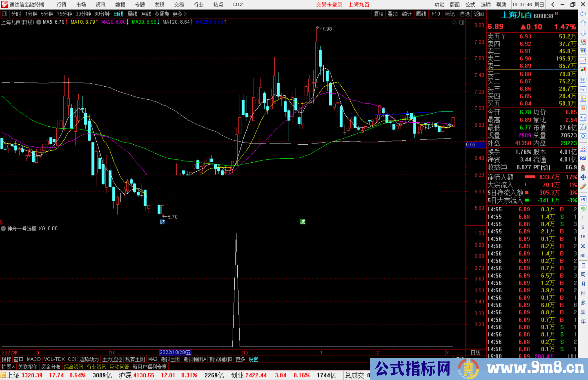This screenshot has width=588, height=380.
Task: Open dropdown next to 上海九百(日线) title
Action: pyautogui.click(x=39, y=22)
